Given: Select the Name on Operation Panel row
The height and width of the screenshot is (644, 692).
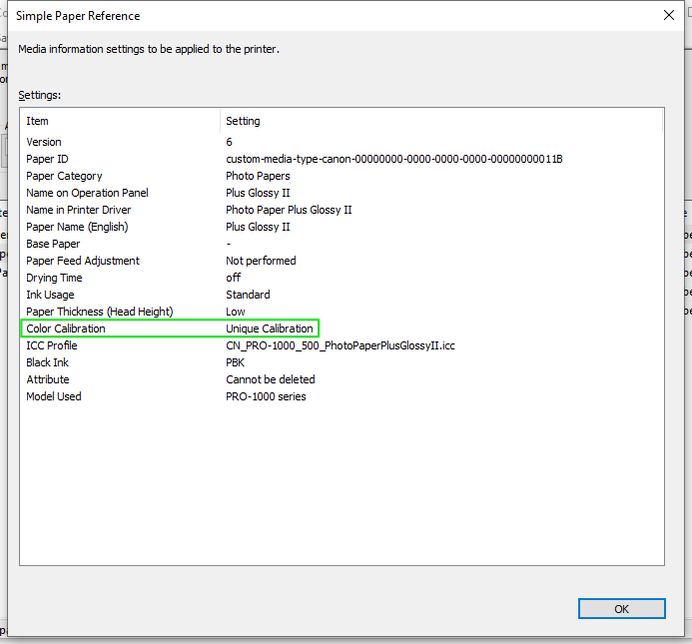Looking at the screenshot, I should click(342, 193).
